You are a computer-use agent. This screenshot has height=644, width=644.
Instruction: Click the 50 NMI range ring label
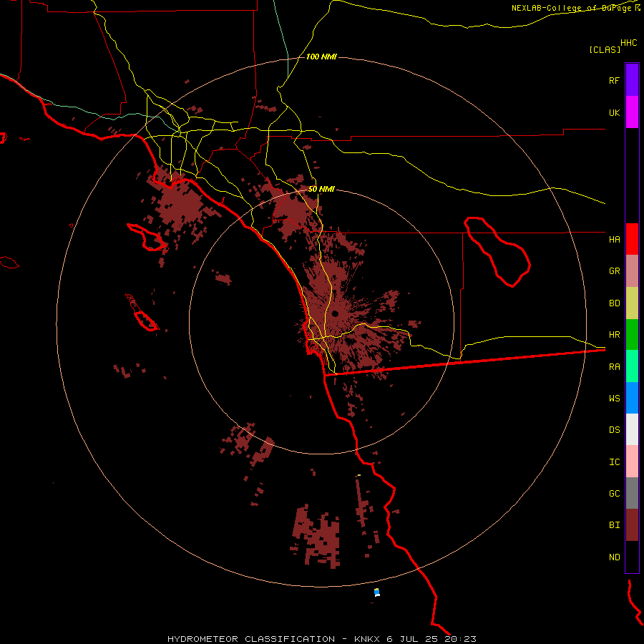coord(321,190)
